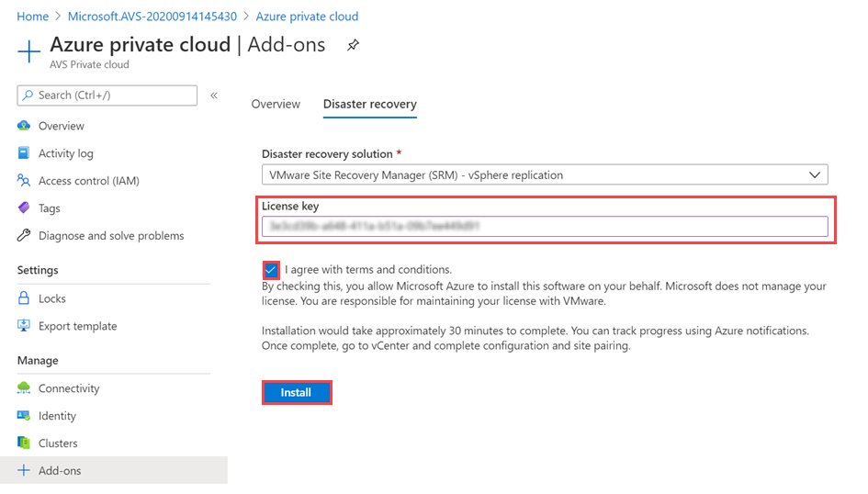Select Add-ons in the sidebar

point(114,470)
